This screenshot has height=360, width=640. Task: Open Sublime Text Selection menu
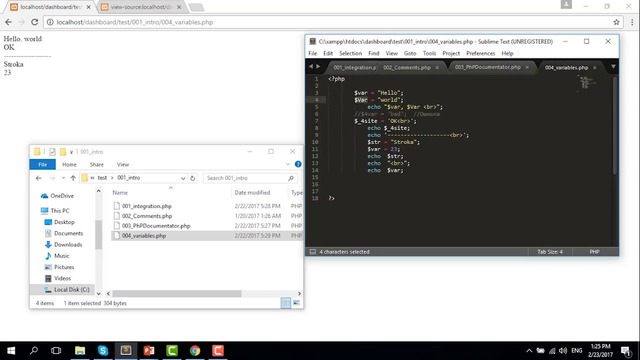tap(350, 53)
